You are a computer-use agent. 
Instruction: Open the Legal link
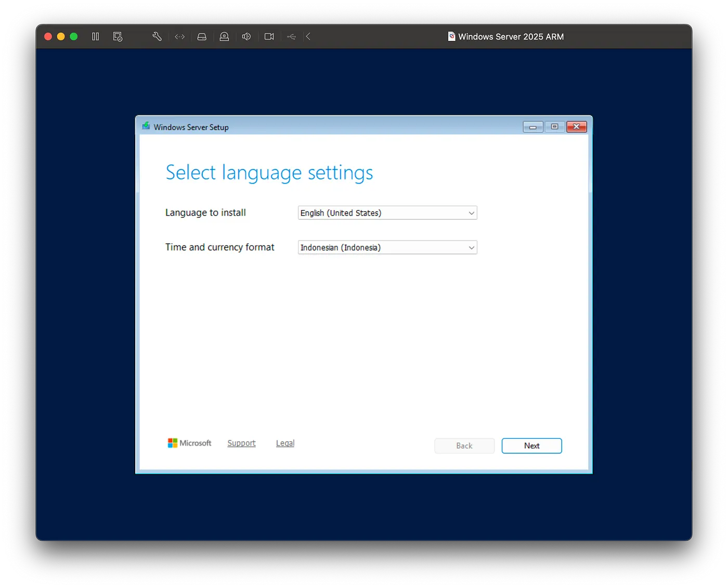click(285, 443)
